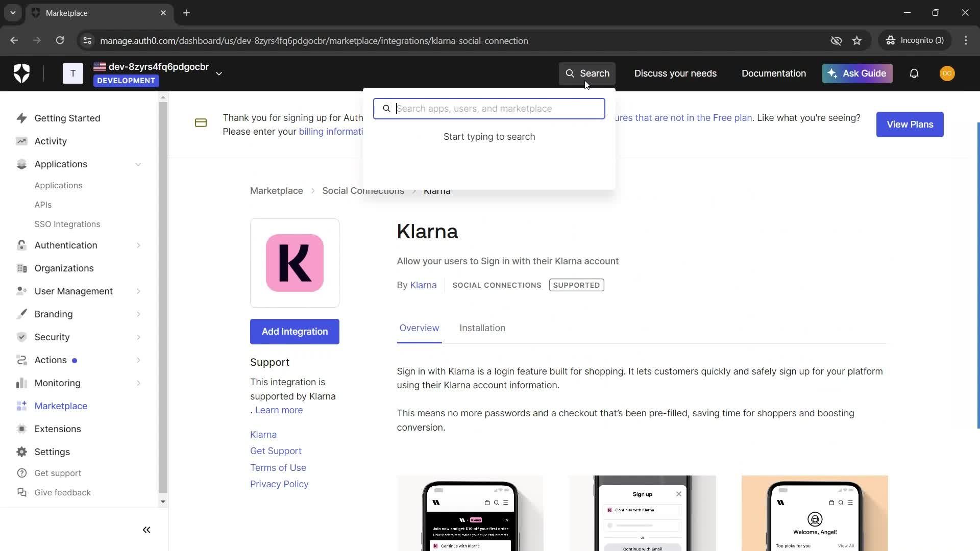Open the tab search dropdown
The image size is (980, 551).
(x=13, y=13)
